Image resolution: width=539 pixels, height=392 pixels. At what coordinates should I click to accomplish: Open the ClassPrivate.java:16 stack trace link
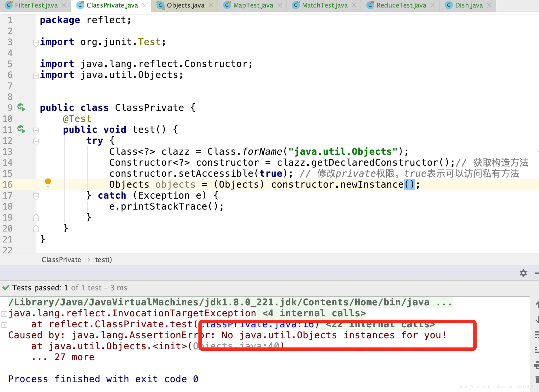tap(258, 324)
